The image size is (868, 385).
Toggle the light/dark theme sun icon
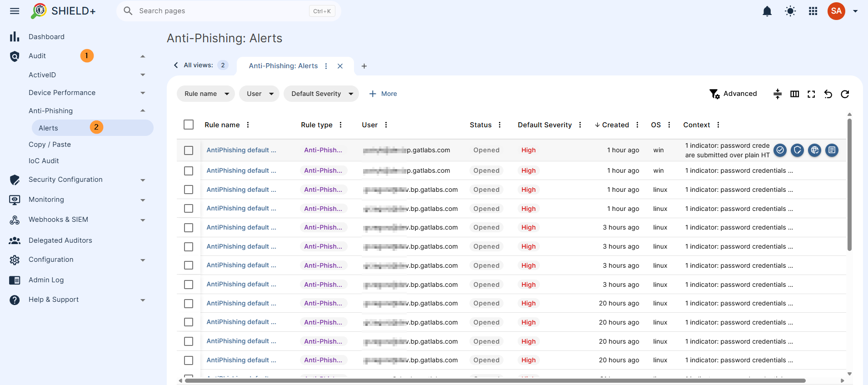click(x=790, y=11)
